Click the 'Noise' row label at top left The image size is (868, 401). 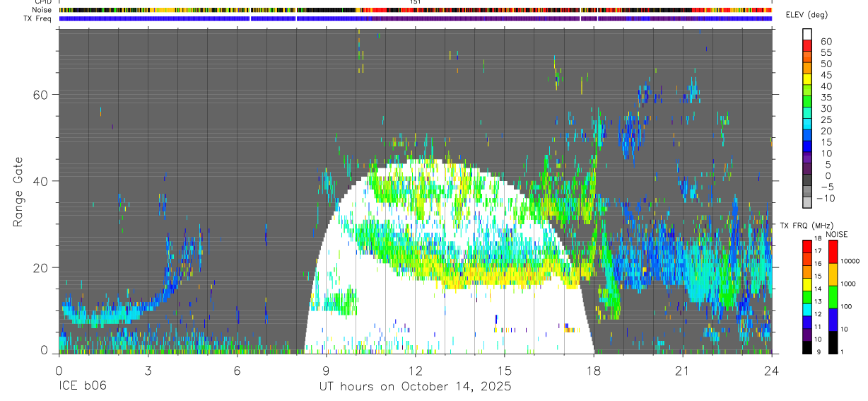[43, 10]
